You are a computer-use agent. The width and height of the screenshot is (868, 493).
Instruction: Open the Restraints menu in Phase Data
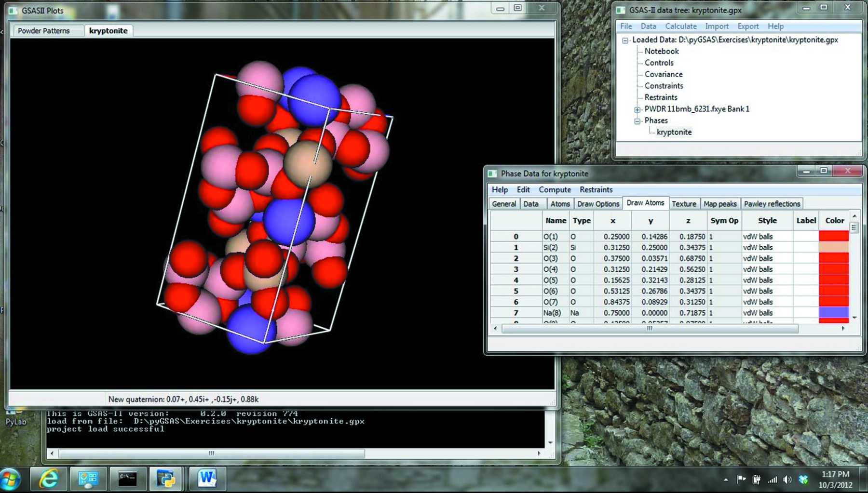[x=596, y=190]
